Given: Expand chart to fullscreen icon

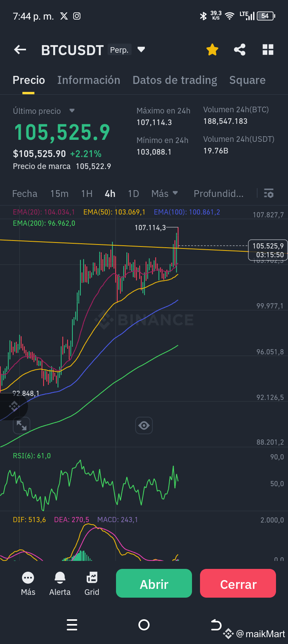Looking at the screenshot, I should tap(22, 425).
